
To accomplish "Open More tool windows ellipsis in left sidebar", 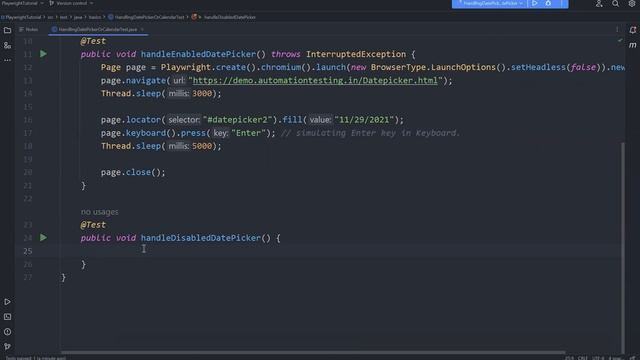I will click(x=7, y=60).
